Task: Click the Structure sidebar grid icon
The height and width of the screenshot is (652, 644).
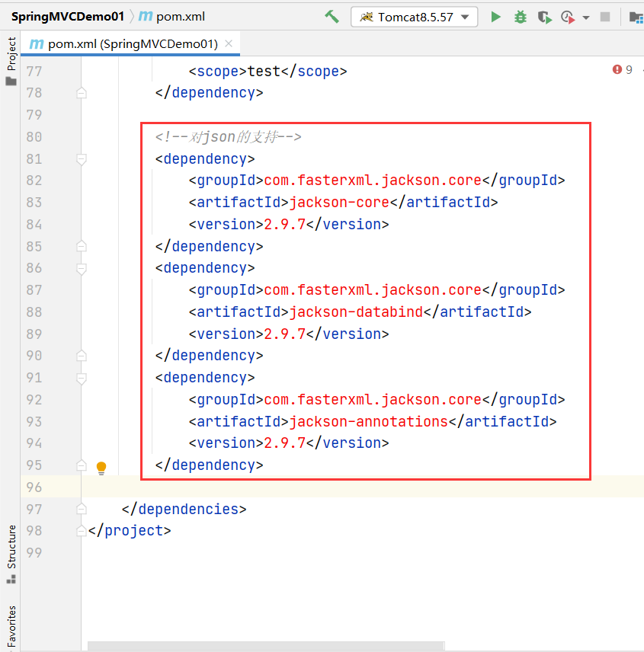Action: (x=11, y=579)
